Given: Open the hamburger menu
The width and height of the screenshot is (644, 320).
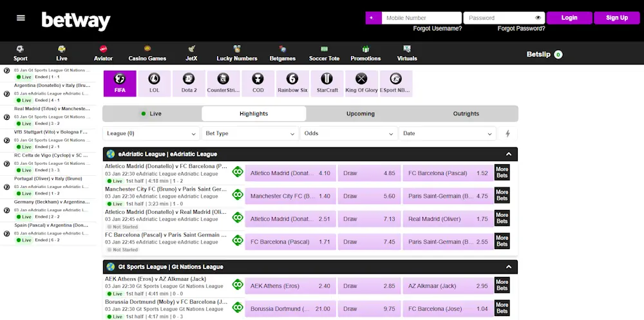Looking at the screenshot, I should tap(21, 18).
